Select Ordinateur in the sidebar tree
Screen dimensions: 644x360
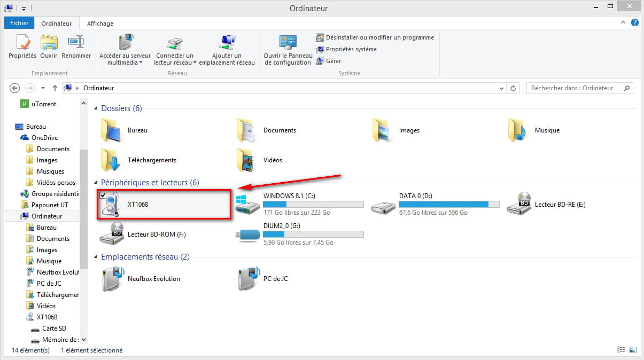[41, 216]
